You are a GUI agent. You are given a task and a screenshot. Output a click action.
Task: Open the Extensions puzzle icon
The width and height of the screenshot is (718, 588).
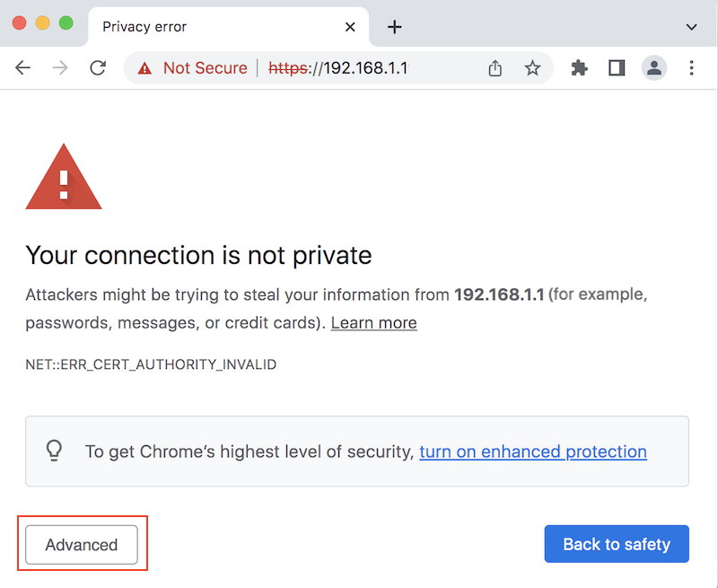[x=580, y=68]
